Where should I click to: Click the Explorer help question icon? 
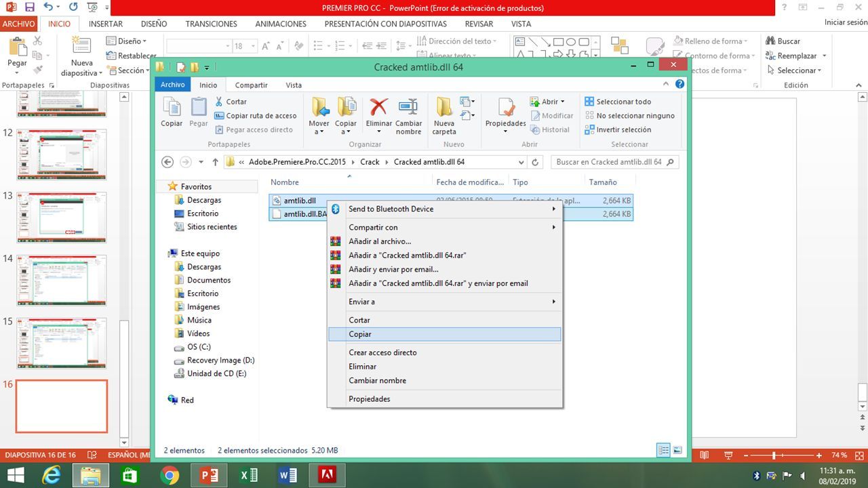point(680,85)
